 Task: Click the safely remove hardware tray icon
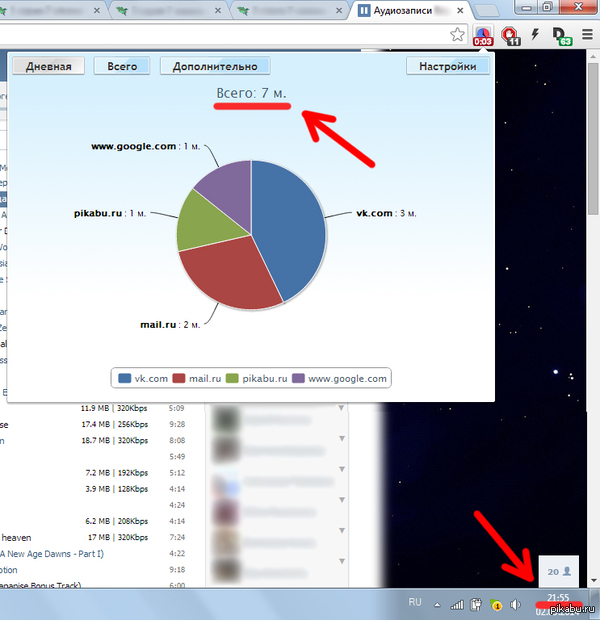[476, 604]
